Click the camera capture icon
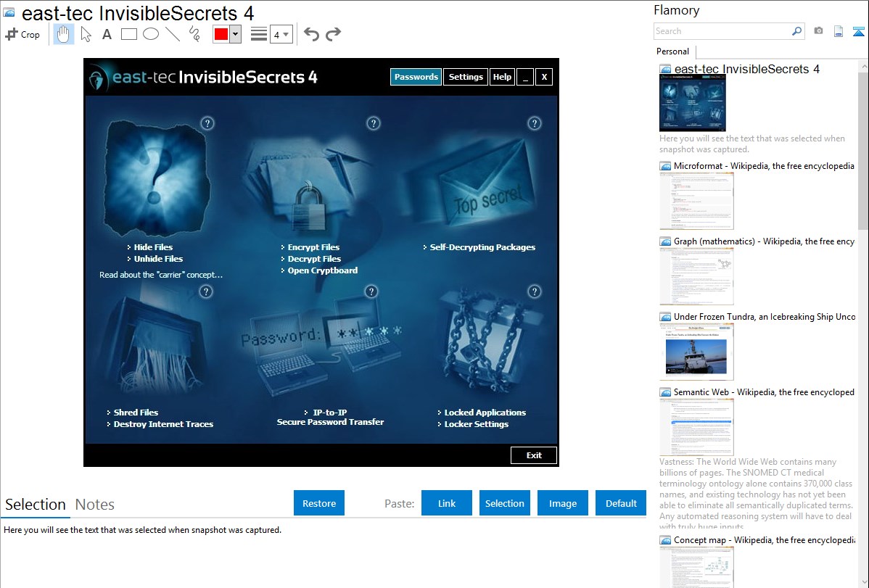869x588 pixels. coord(818,31)
